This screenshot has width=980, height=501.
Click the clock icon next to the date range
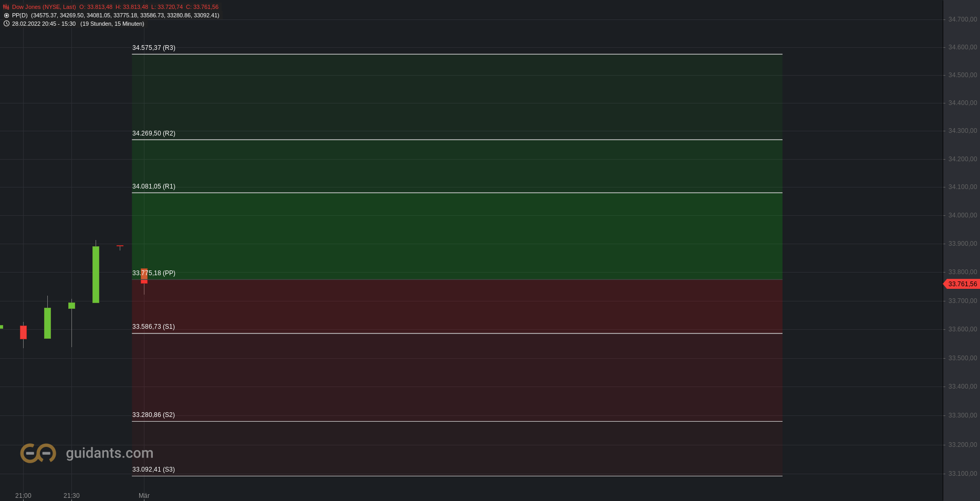point(6,24)
